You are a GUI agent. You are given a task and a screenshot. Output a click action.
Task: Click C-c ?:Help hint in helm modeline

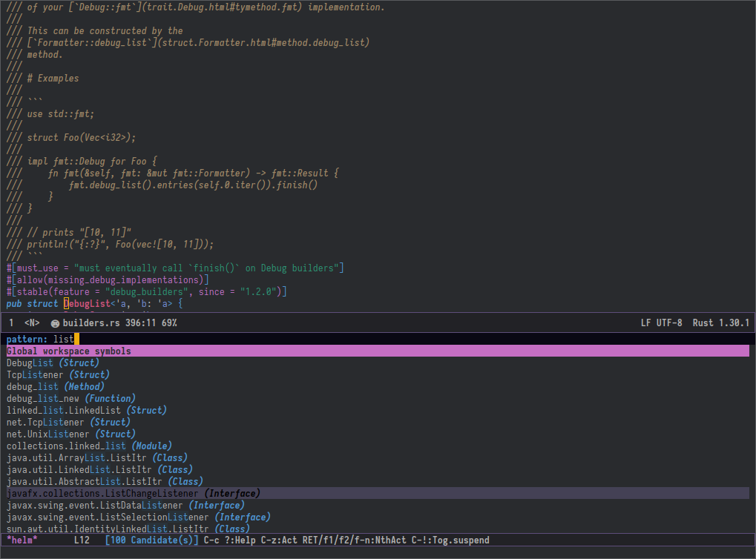pyautogui.click(x=229, y=540)
